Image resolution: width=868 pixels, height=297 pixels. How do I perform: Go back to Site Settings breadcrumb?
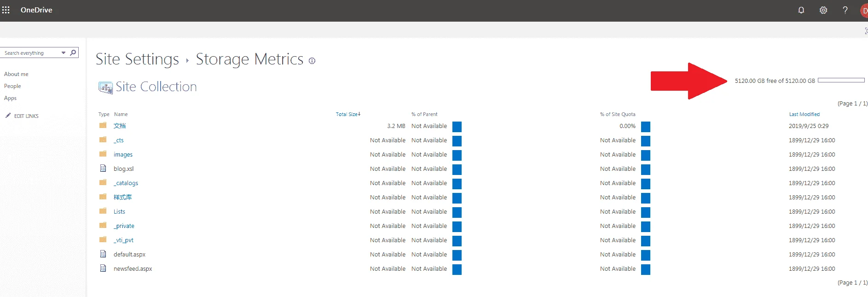pyautogui.click(x=137, y=59)
